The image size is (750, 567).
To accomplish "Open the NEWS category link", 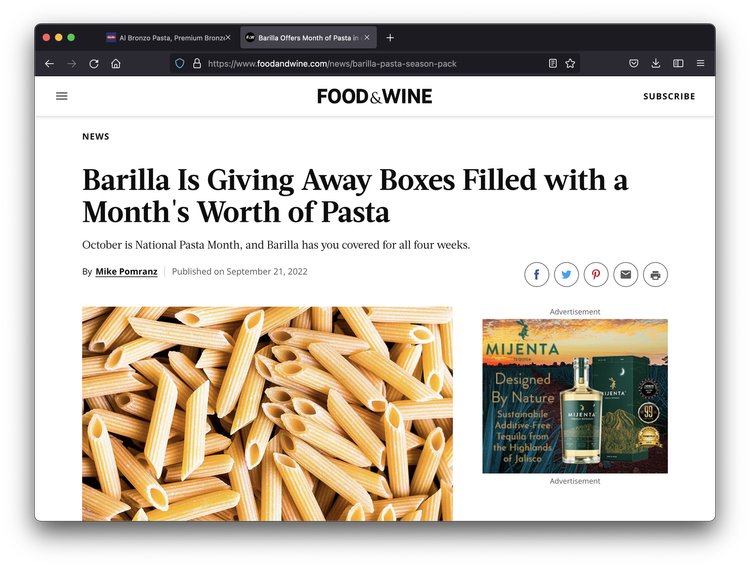I will click(96, 136).
